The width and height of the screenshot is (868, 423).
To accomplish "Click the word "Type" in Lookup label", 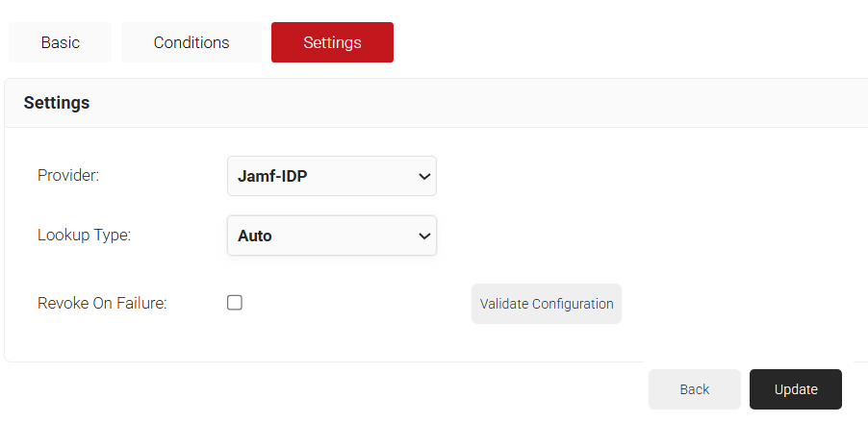I will click(x=109, y=236).
